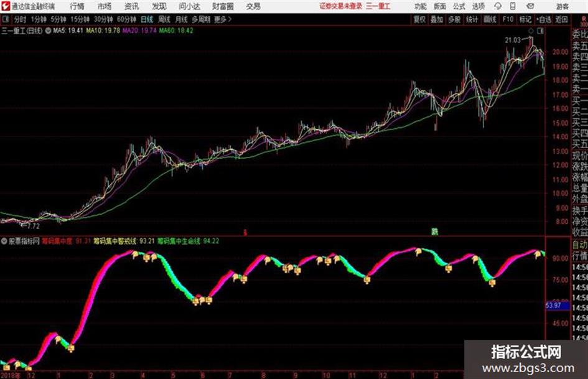Click the blue 53.97 axis value marker
588x379 pixels.
point(558,306)
